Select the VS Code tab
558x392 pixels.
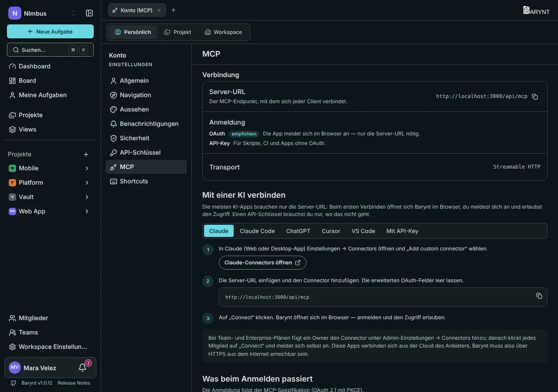(363, 231)
